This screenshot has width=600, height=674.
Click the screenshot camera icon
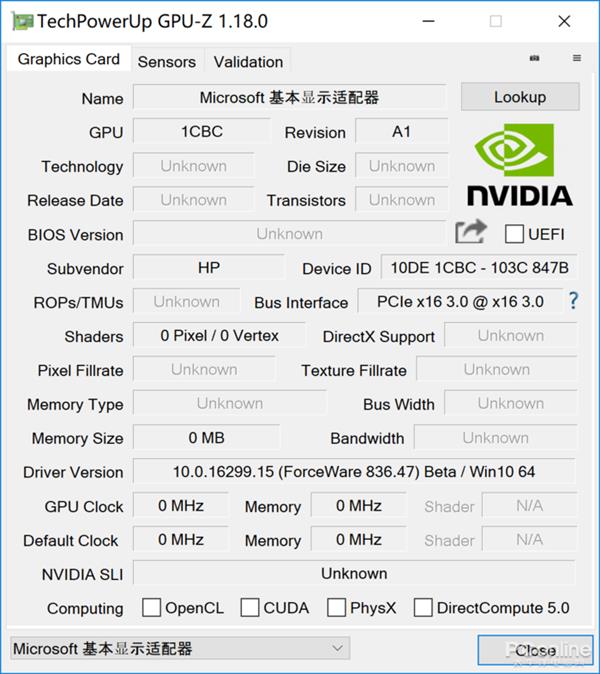534,58
